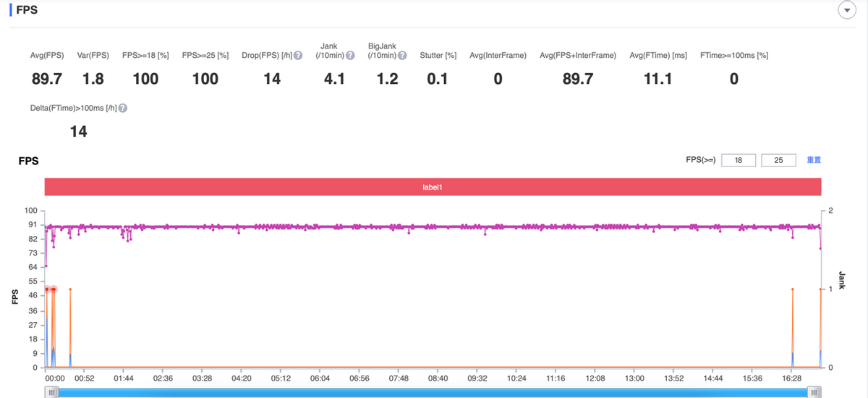
Task: Click the orange jank spike peak near 16:28
Action: click(x=792, y=289)
